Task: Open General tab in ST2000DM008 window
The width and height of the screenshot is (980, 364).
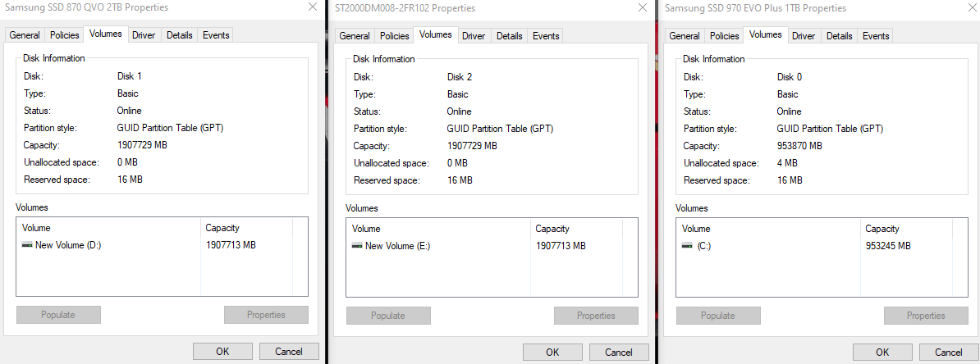Action: [355, 36]
